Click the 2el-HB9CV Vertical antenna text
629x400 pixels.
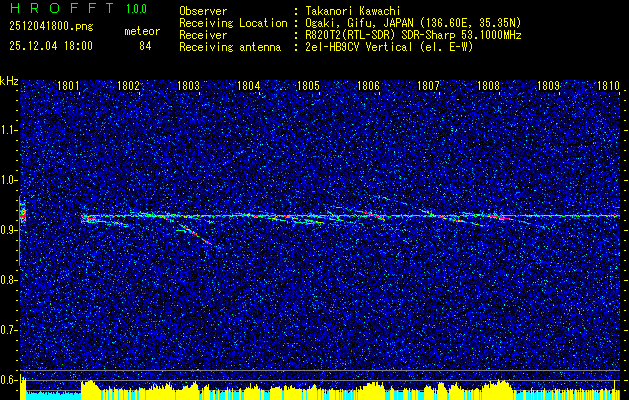[x=389, y=47]
